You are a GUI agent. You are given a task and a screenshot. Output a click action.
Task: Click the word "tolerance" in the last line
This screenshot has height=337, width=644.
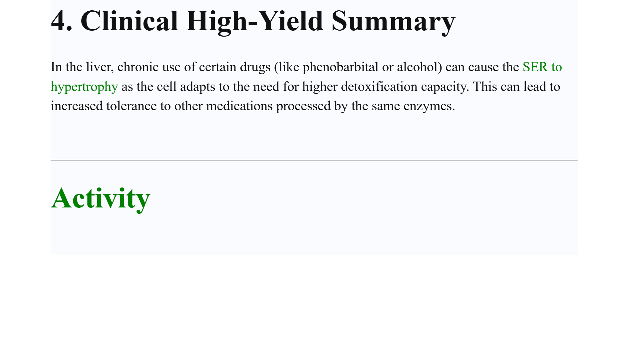132,106
